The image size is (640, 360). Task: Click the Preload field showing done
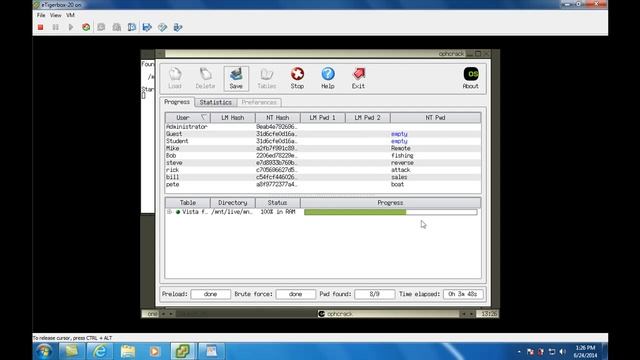click(x=210, y=294)
